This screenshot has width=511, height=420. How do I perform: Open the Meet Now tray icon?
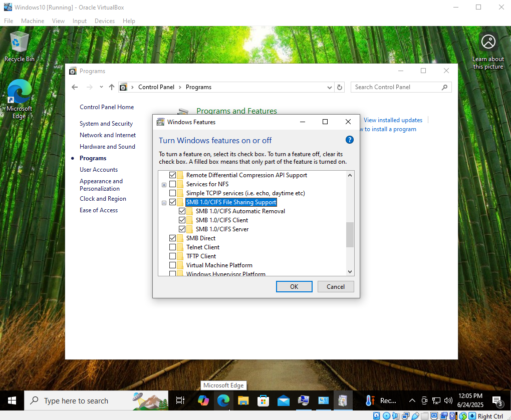424,400
